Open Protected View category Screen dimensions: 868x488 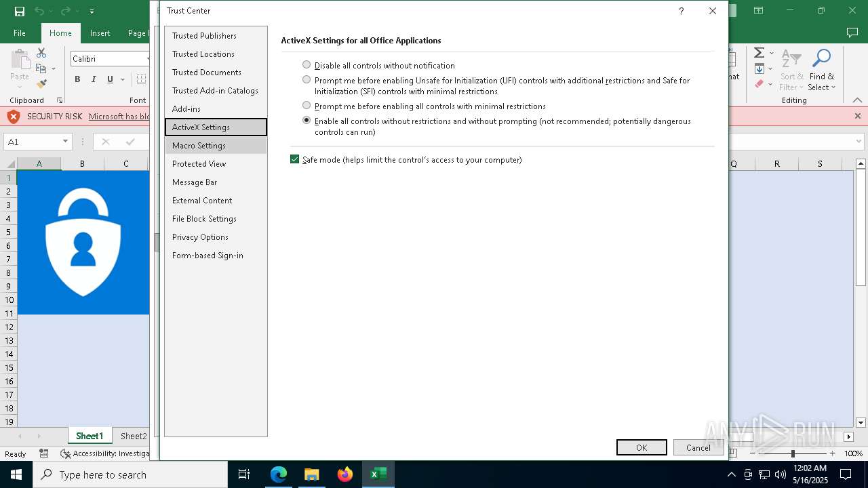pos(216,163)
